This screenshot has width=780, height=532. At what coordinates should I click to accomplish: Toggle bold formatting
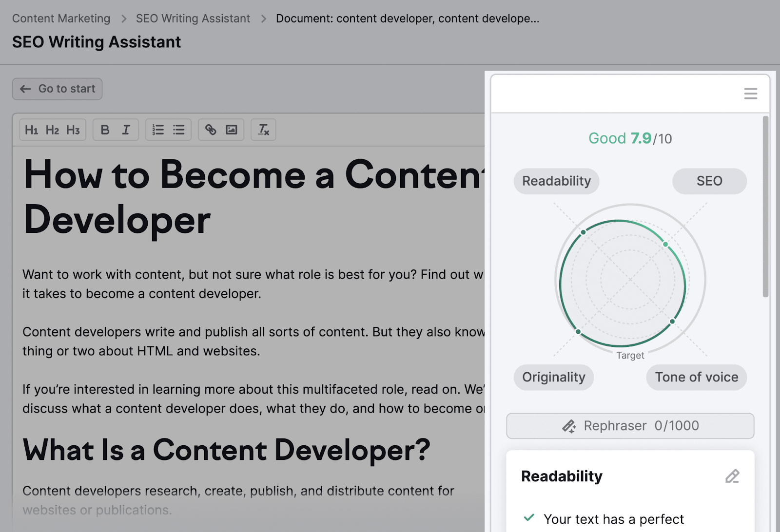click(x=105, y=130)
